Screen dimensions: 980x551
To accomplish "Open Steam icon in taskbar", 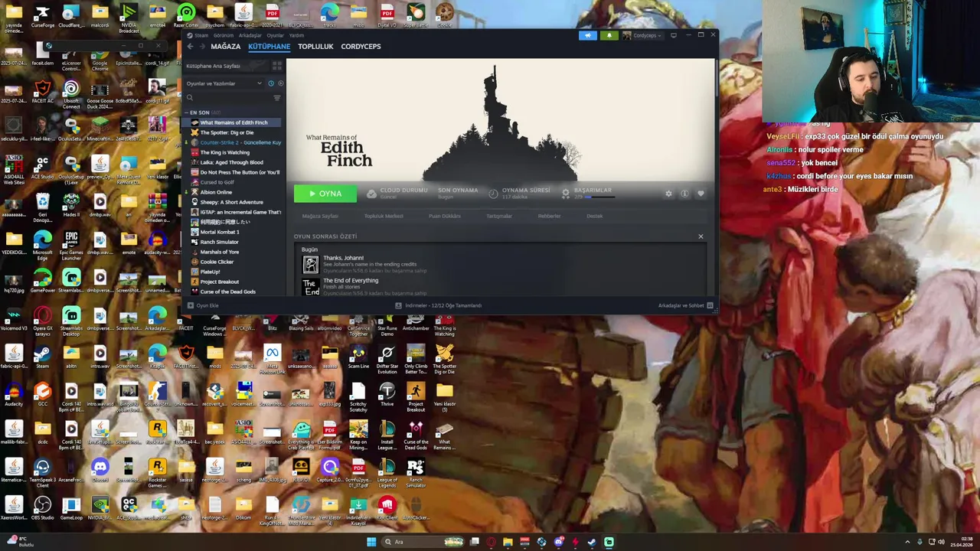I will pyautogui.click(x=592, y=542).
